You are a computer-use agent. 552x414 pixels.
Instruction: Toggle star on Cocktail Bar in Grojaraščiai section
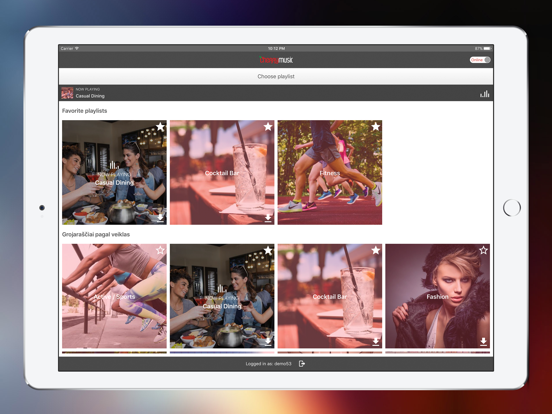coord(376,250)
